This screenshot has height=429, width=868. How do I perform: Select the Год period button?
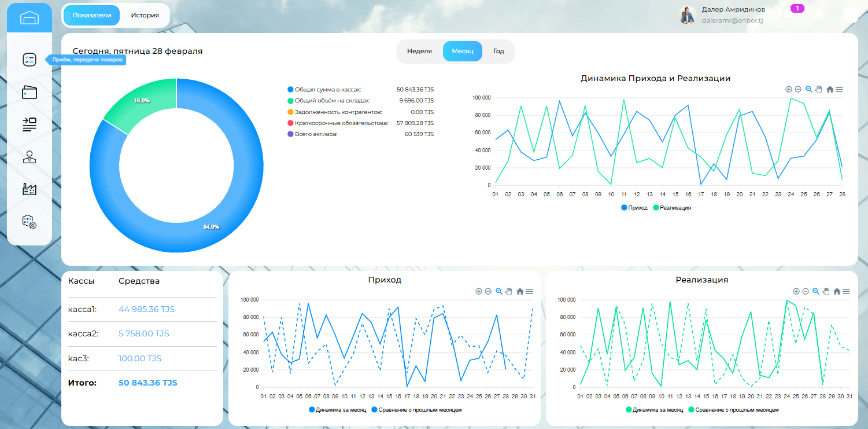tap(498, 51)
